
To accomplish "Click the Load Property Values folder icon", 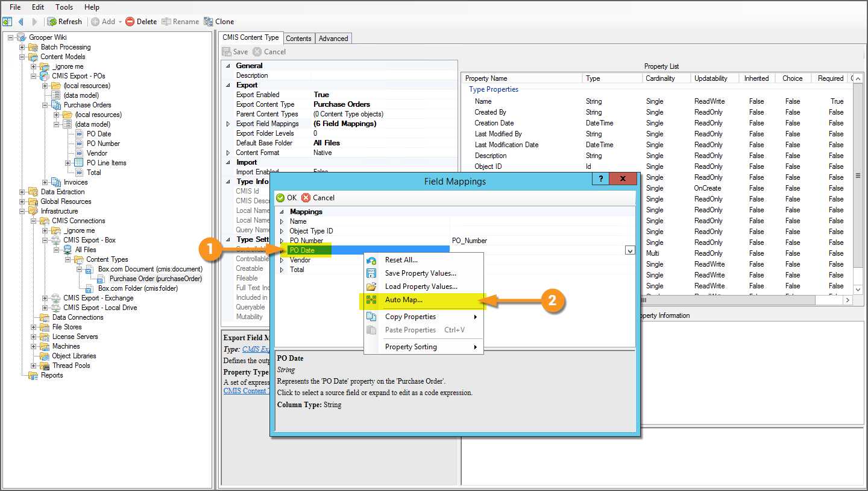I will (x=371, y=287).
